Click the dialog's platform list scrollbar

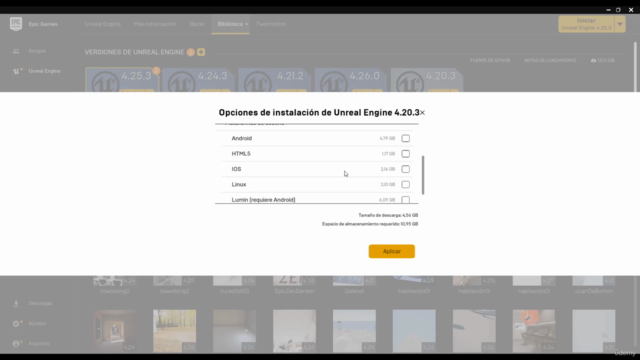(x=423, y=175)
